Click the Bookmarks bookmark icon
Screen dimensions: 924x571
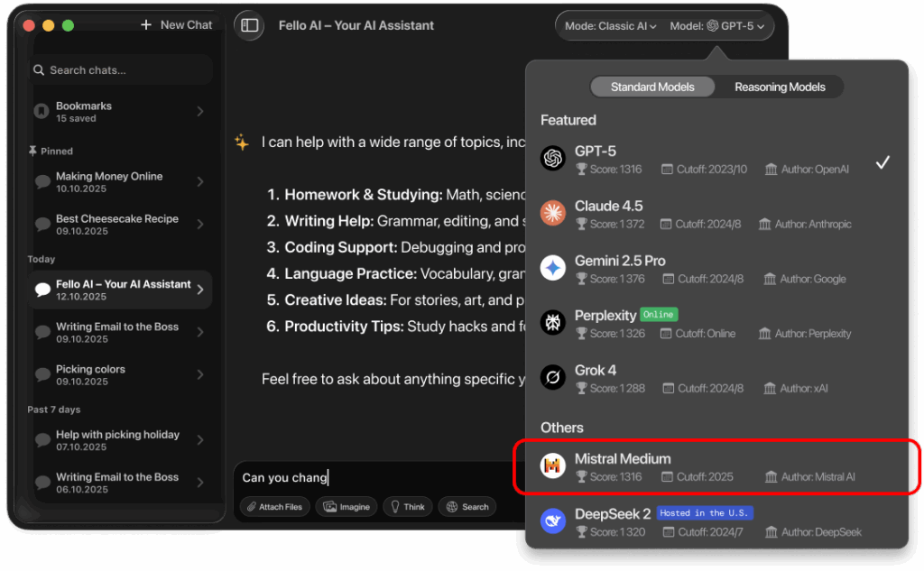42,111
